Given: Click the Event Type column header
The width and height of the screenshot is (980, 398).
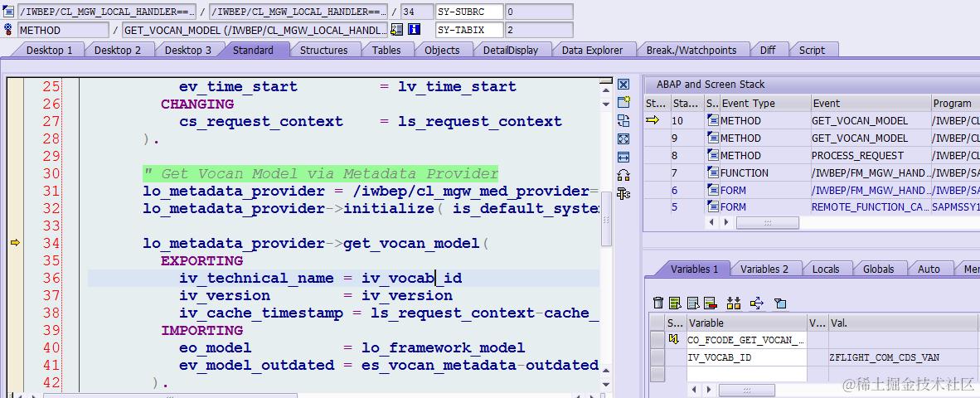Looking at the screenshot, I should [764, 103].
